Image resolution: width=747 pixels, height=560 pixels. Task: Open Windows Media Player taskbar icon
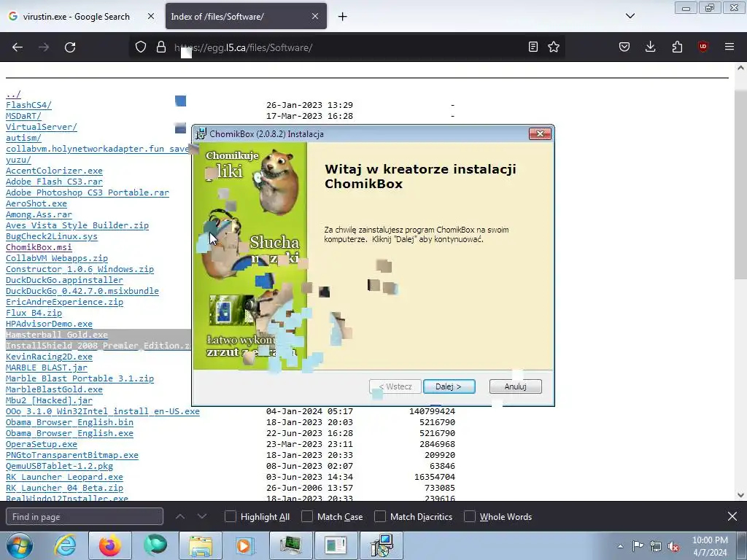[246, 545]
